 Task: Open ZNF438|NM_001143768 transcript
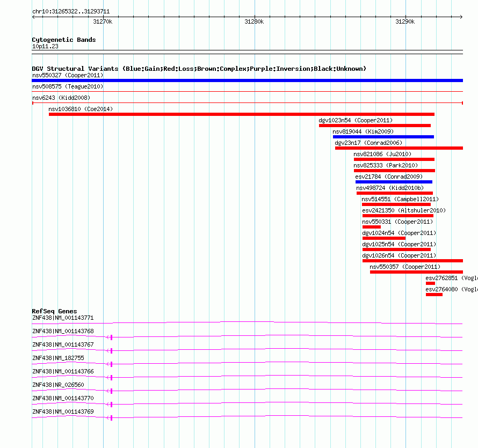63,332
